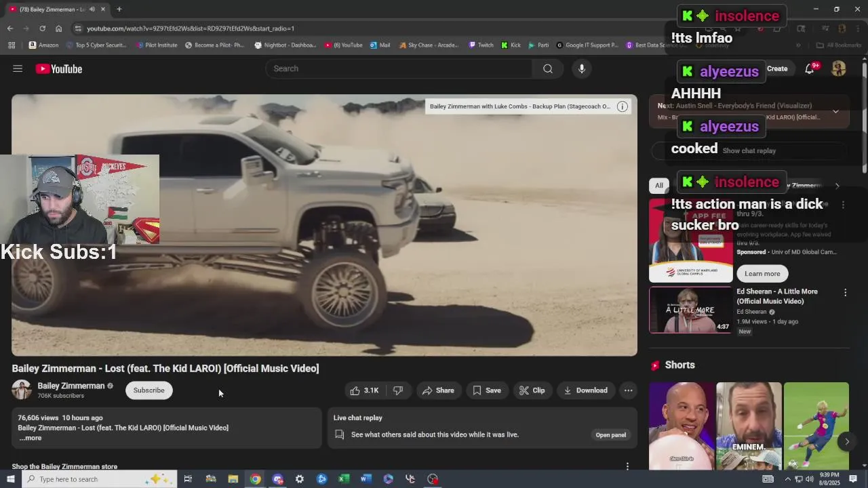The width and height of the screenshot is (868, 488).
Task: Open the account avatar menu
Action: 839,68
